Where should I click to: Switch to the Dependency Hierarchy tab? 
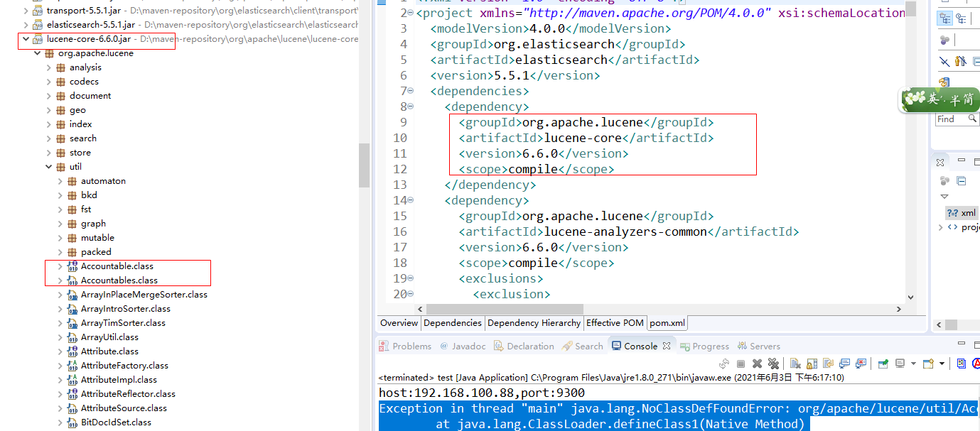pos(534,323)
